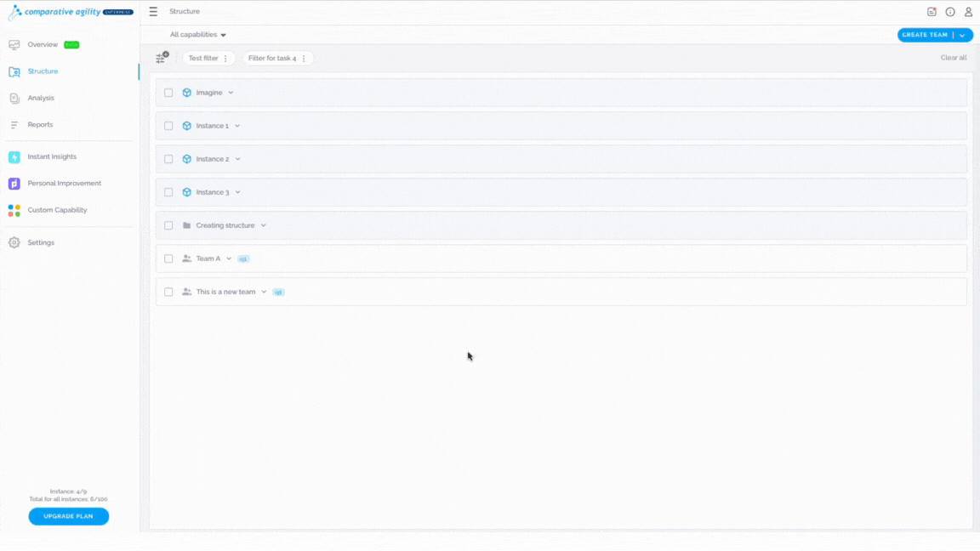Click the Upgrade Plan button
The height and width of the screenshot is (551, 980).
pos(69,517)
